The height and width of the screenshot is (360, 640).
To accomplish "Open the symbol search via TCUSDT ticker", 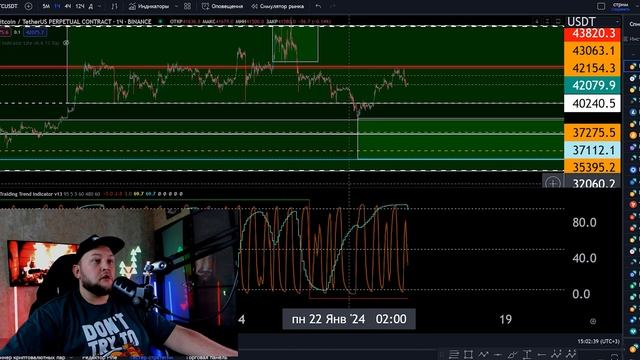I will [x=9, y=6].
